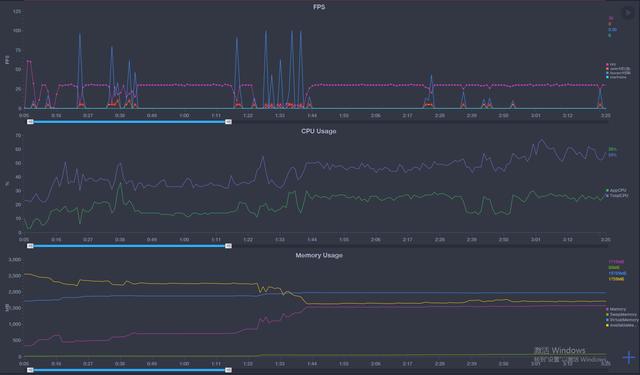Click the 2:17 time label on CPU Usage axis

[407, 240]
